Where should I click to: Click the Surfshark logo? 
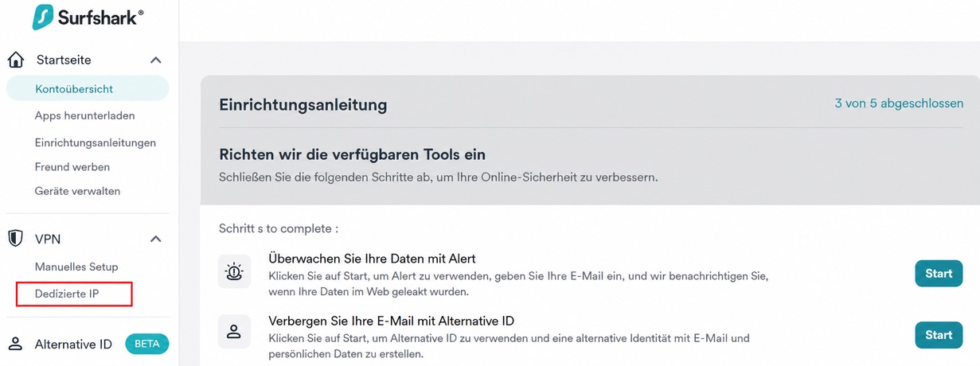(x=88, y=17)
